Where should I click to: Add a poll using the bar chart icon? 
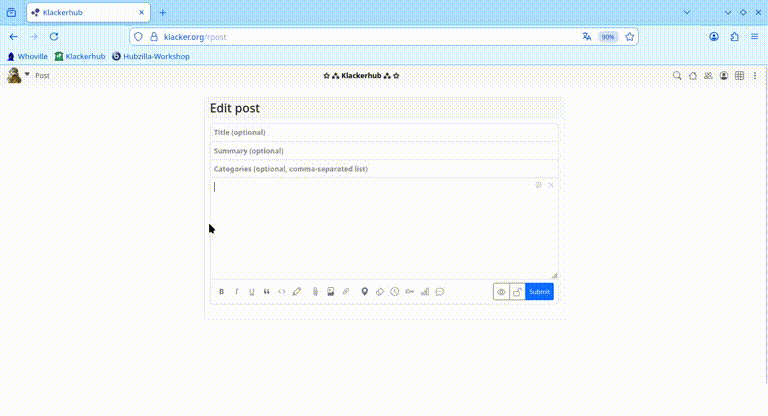click(424, 292)
